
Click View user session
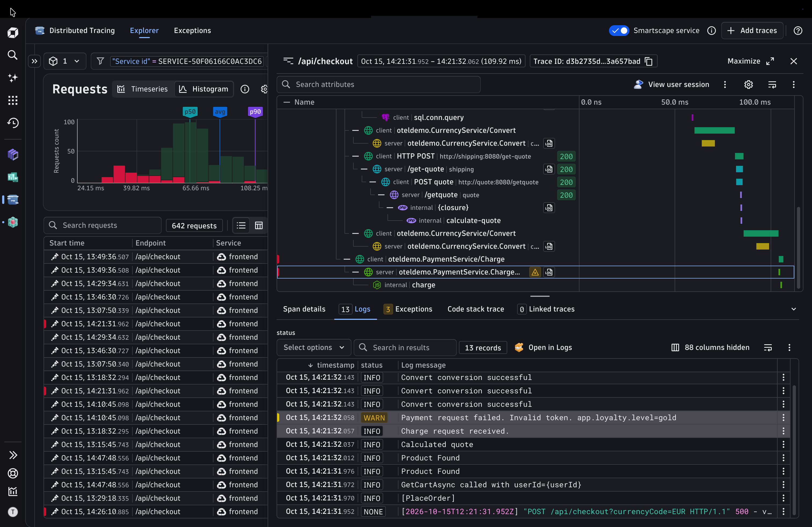(x=671, y=85)
